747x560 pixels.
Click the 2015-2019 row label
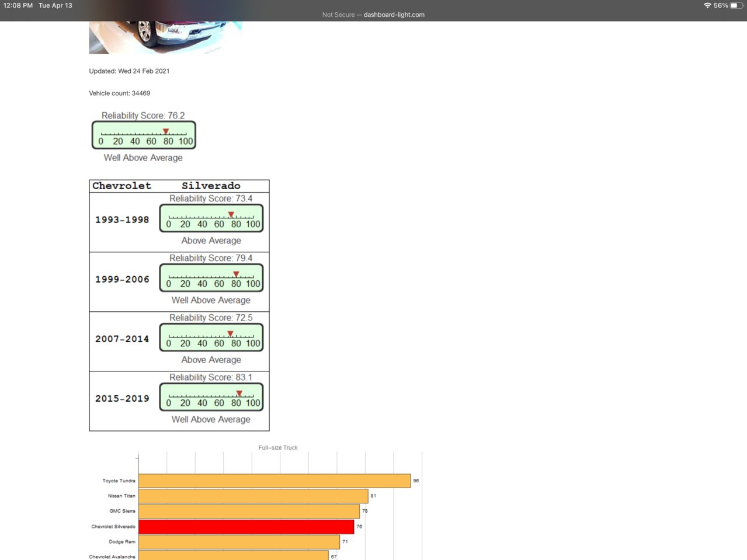[122, 399]
